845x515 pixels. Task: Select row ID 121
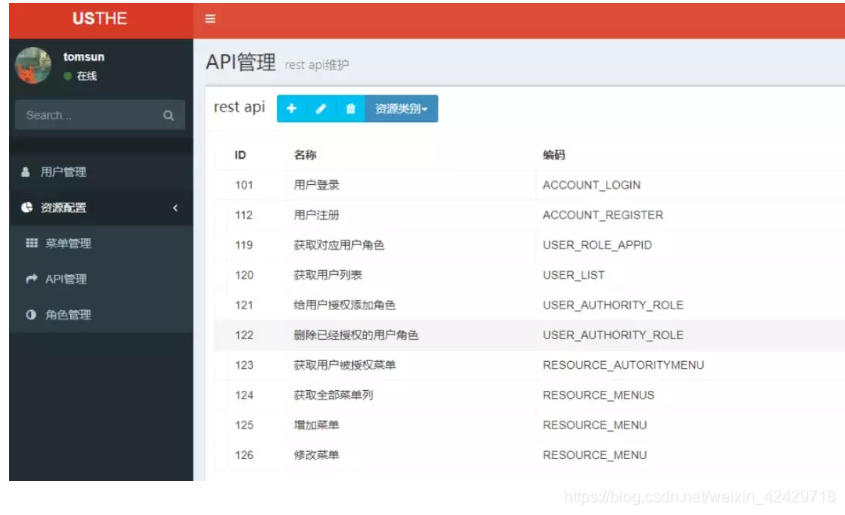tap(244, 305)
